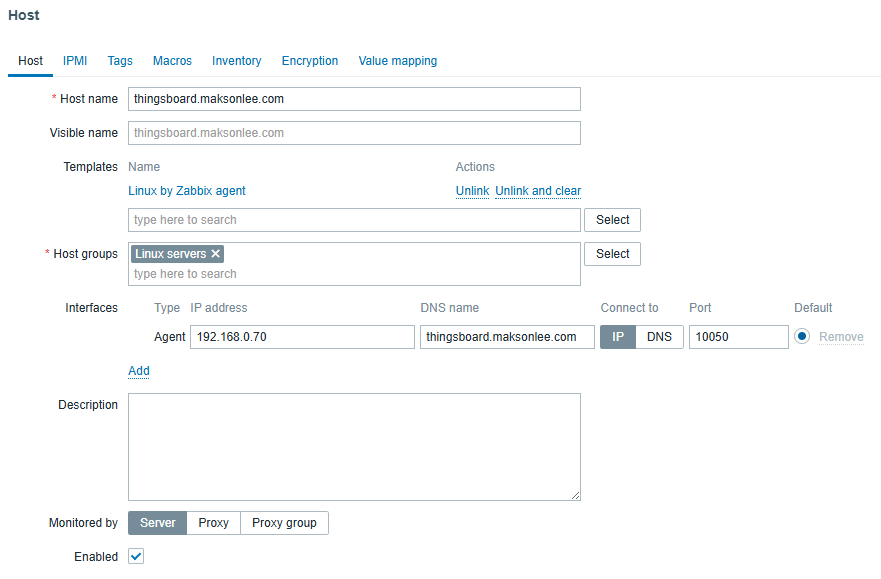Toggle the Enabled checkbox
Image resolution: width=881 pixels, height=579 pixels.
tap(136, 557)
